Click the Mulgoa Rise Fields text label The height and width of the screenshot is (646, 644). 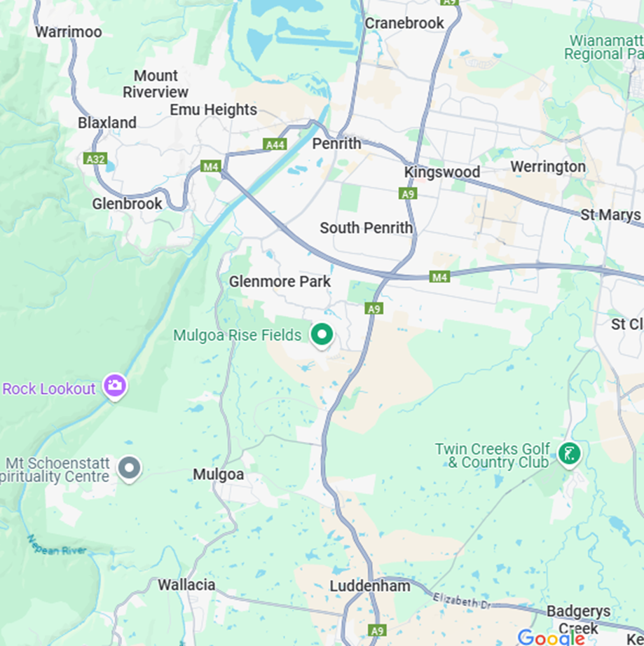[238, 336]
